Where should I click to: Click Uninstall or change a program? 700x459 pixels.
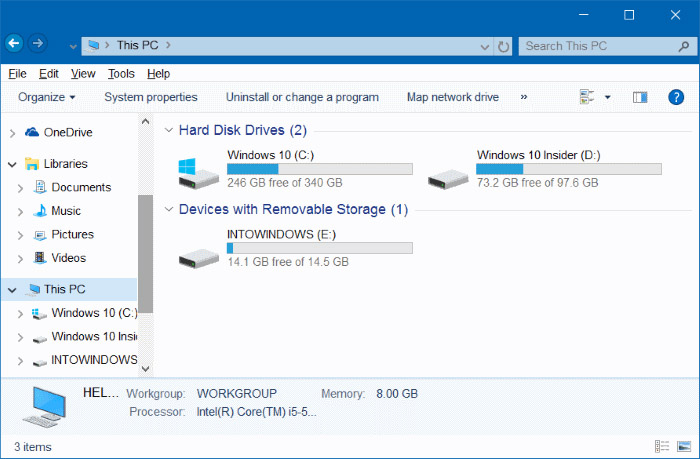[x=302, y=97]
